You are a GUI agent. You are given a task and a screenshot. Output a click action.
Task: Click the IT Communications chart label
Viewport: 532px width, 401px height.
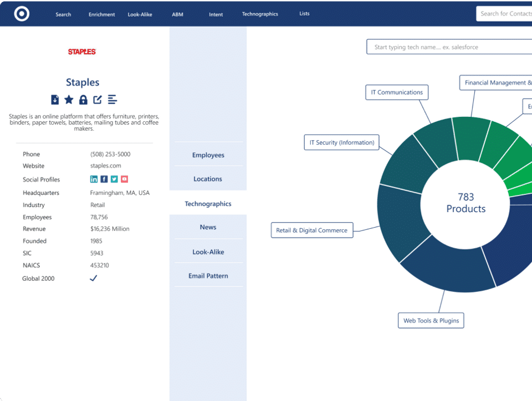[x=397, y=92]
